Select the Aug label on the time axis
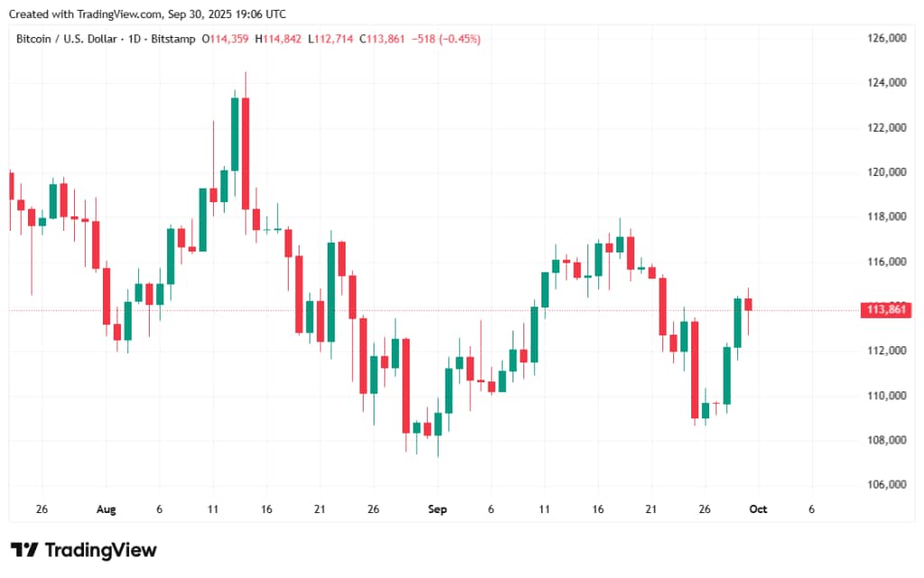 [106, 509]
